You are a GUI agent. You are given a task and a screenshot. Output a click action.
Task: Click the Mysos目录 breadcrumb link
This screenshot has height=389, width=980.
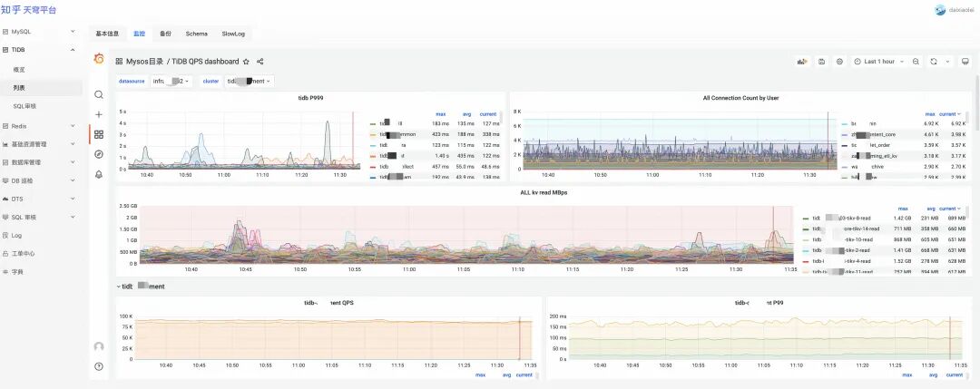144,62
